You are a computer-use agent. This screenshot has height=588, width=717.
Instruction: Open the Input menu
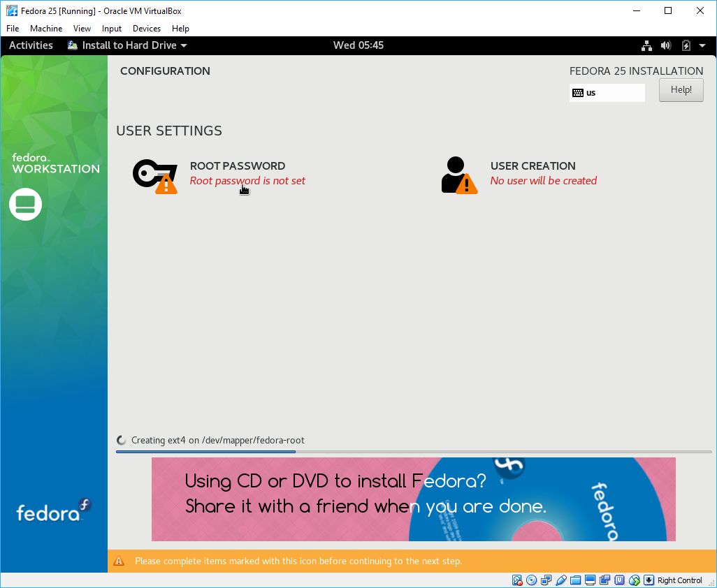tap(112, 29)
